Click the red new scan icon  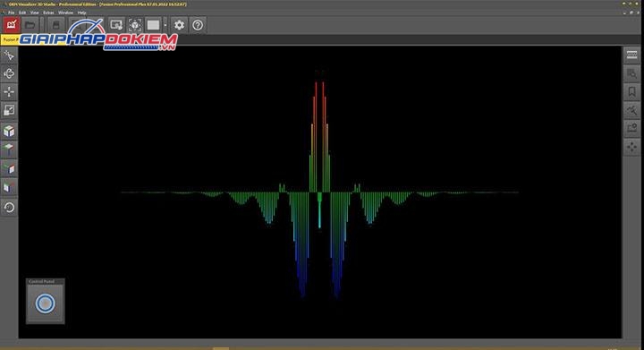coord(12,25)
